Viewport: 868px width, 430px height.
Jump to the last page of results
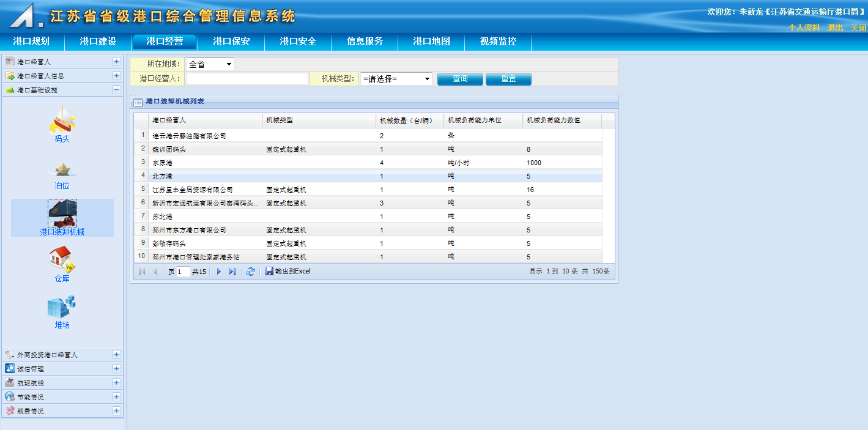[232, 272]
